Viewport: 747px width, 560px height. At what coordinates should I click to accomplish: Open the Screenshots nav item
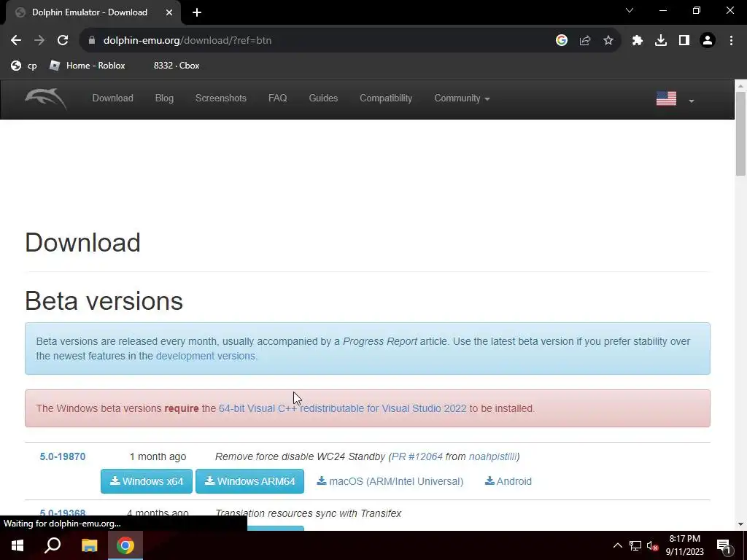(220, 98)
